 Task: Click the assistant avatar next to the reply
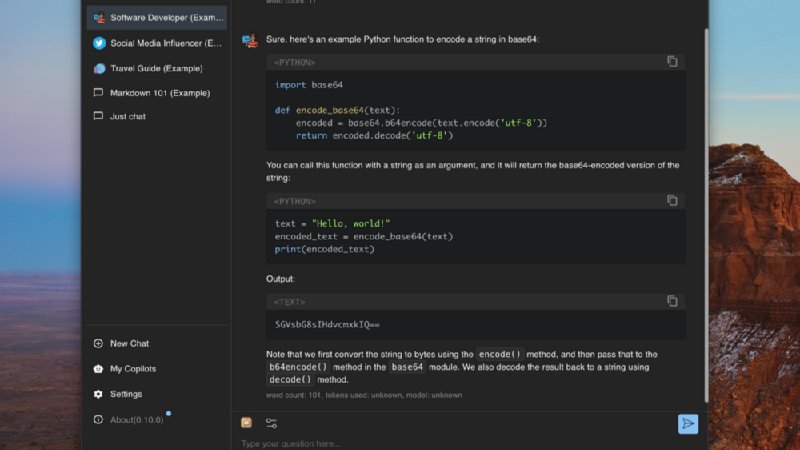(250, 40)
